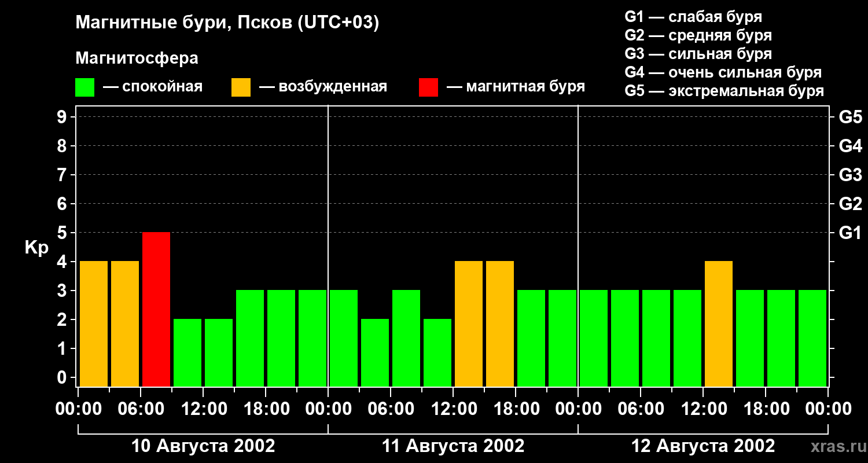Click the "12 Августа 2002" date label

pyautogui.click(x=703, y=446)
